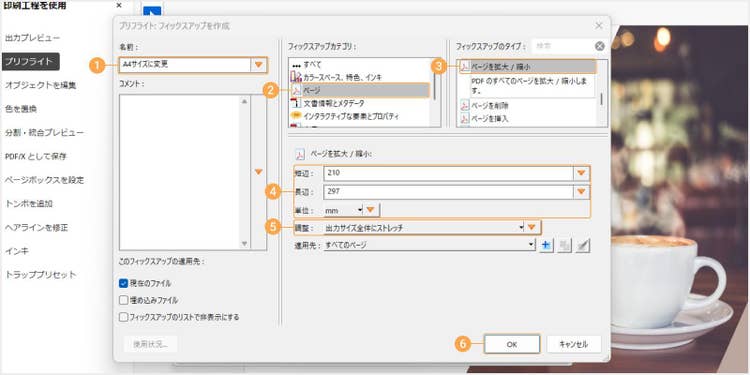Open 色を置換 in the sidebar

(x=21, y=109)
